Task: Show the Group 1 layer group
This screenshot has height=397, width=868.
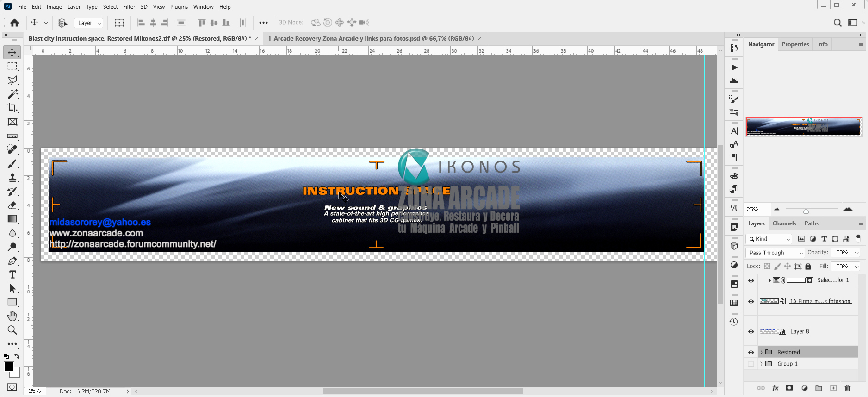Action: (x=751, y=364)
